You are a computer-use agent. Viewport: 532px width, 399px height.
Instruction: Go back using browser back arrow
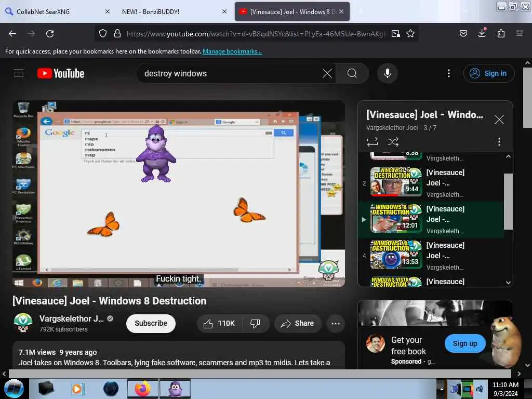tap(12, 34)
